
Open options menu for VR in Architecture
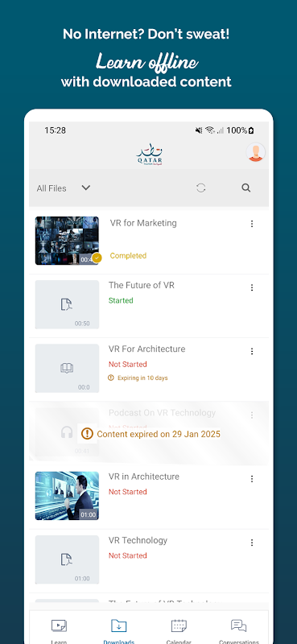coord(252,479)
